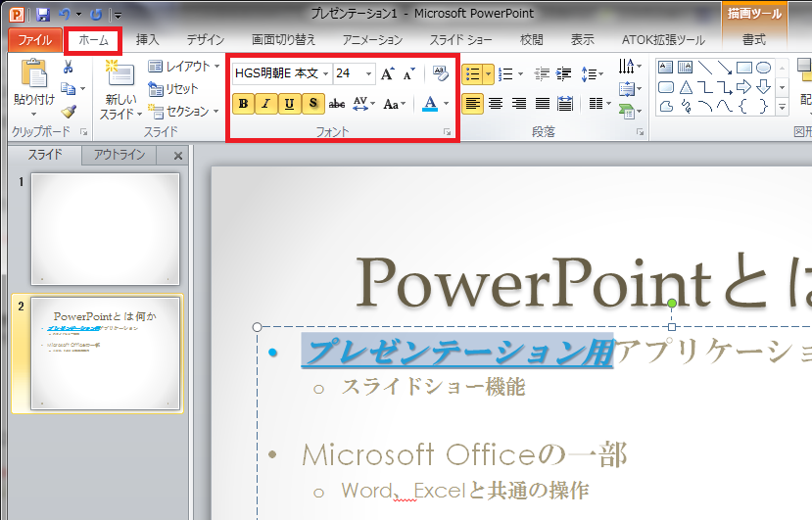Select slide 1 thumbnail

tap(105, 229)
